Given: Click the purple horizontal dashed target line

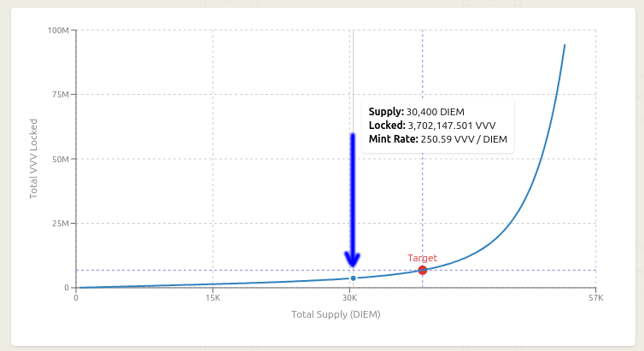Looking at the screenshot, I should click(x=214, y=271).
